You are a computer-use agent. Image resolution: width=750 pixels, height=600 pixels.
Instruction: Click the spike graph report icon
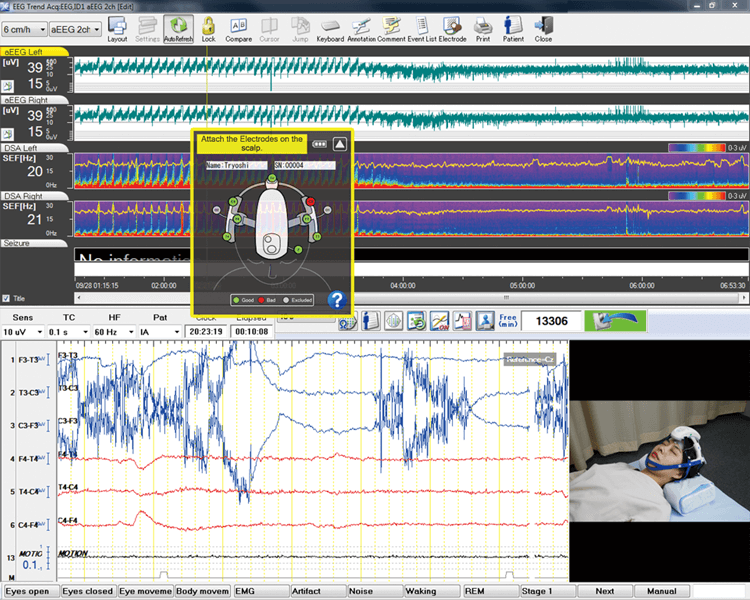coord(462,321)
